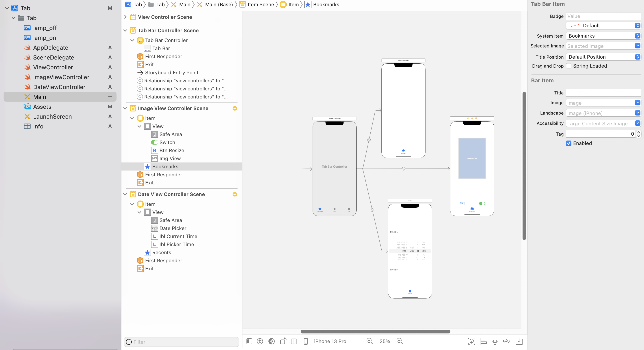Click the appearance light/dark icon

pyautogui.click(x=272, y=341)
